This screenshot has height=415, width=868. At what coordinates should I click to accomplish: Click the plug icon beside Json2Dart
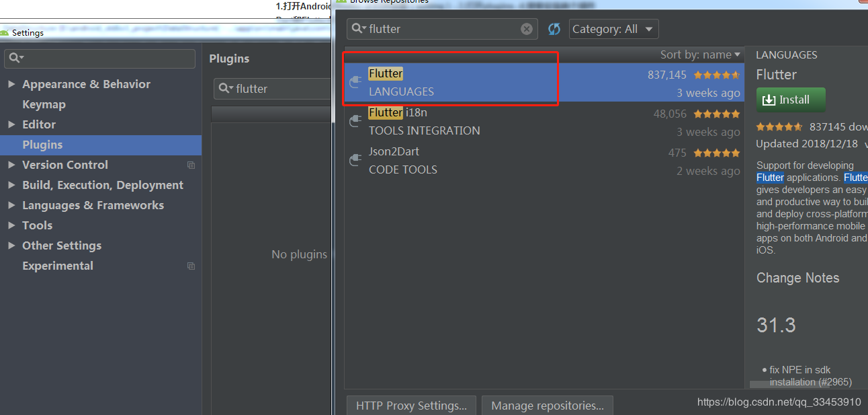pyautogui.click(x=356, y=160)
